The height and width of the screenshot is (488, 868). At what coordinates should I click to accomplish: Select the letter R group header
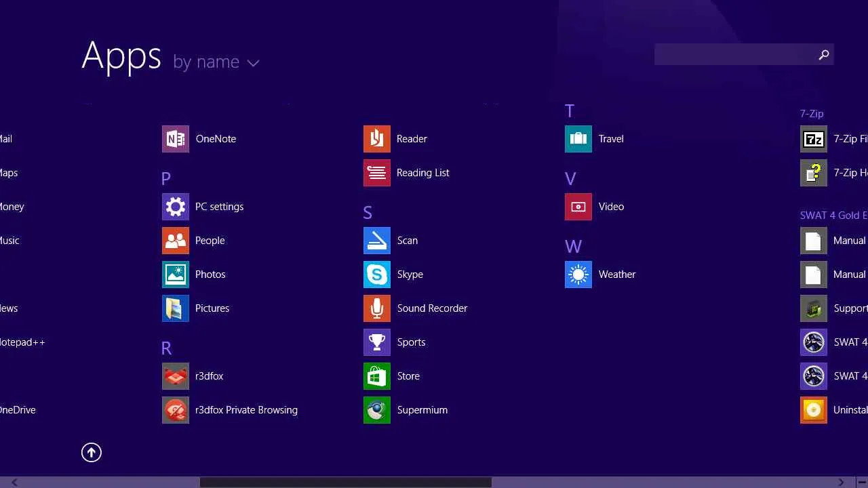(166, 348)
